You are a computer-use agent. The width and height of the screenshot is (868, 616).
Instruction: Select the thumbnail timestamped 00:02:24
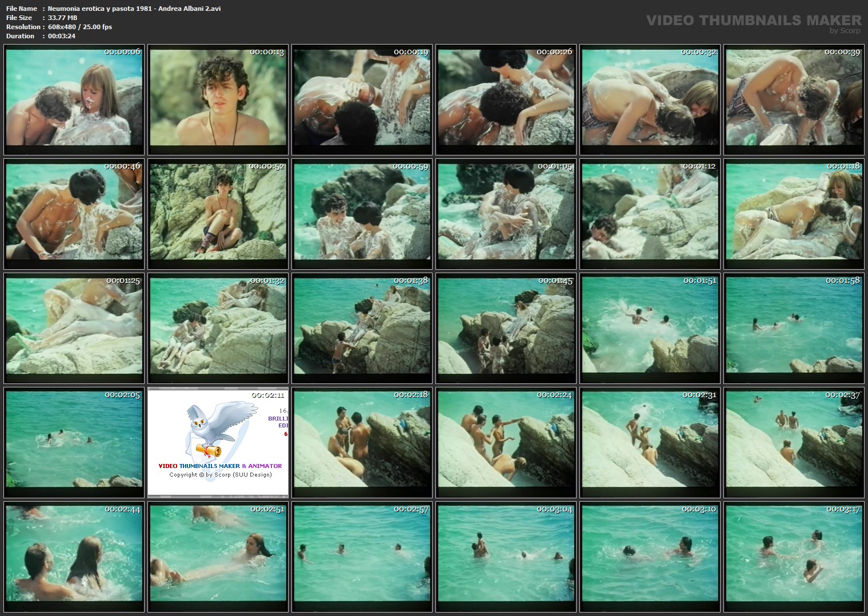tap(506, 443)
